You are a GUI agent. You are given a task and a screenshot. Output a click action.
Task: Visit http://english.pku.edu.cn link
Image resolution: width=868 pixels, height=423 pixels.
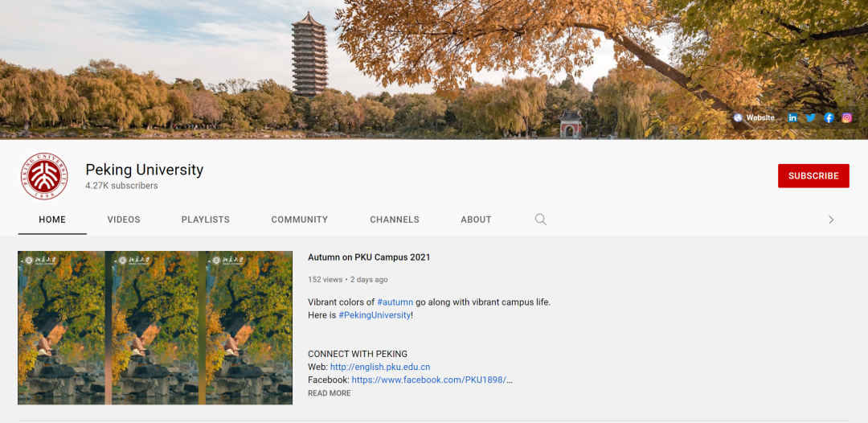point(380,367)
